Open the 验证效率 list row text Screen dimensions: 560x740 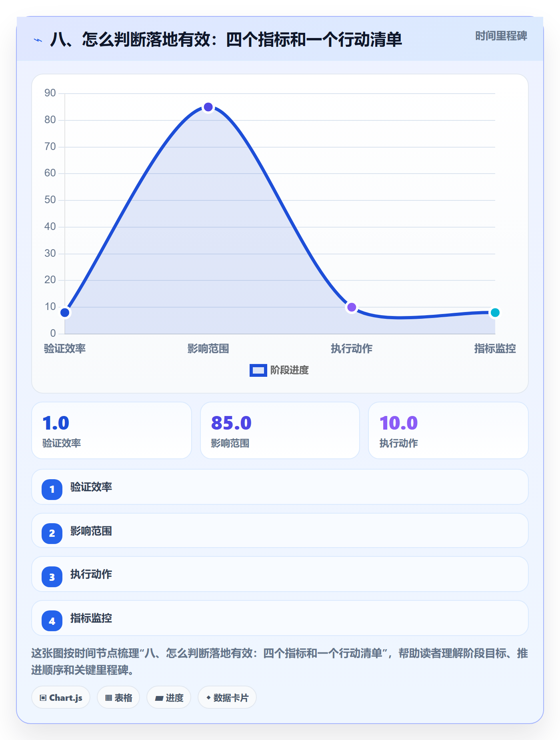pyautogui.click(x=91, y=487)
